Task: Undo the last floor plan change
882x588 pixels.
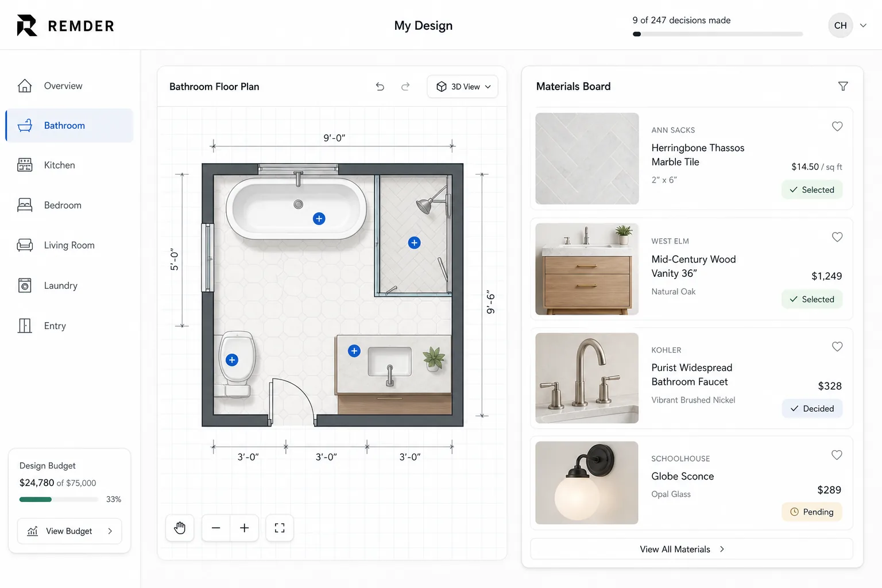Action: [x=380, y=87]
